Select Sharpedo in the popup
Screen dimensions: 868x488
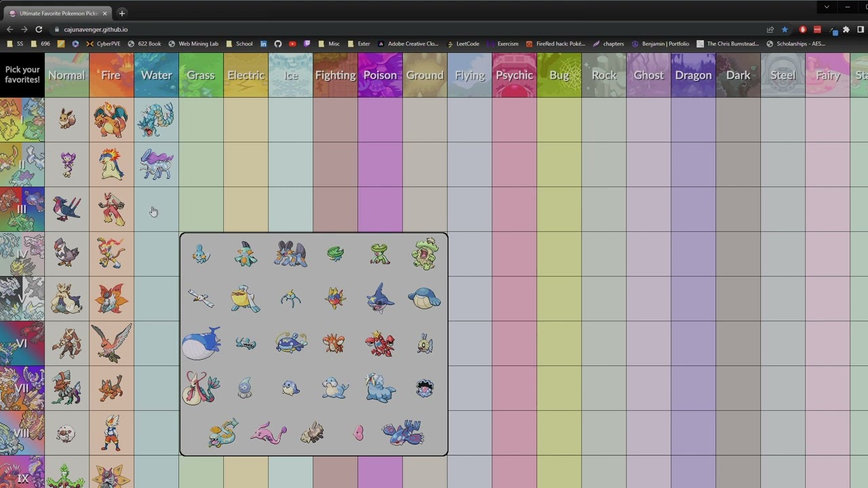tap(380, 298)
